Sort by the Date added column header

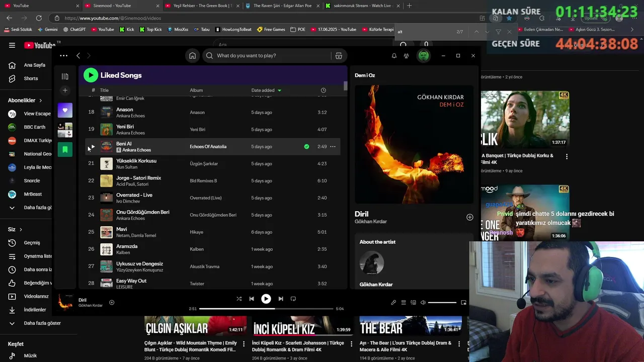266,90
